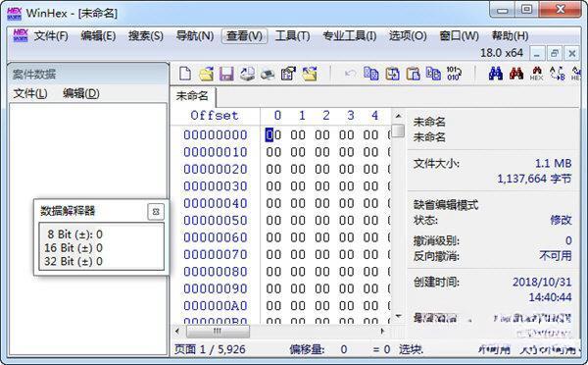
Task: Click the Offset column header
Action: pyautogui.click(x=215, y=115)
